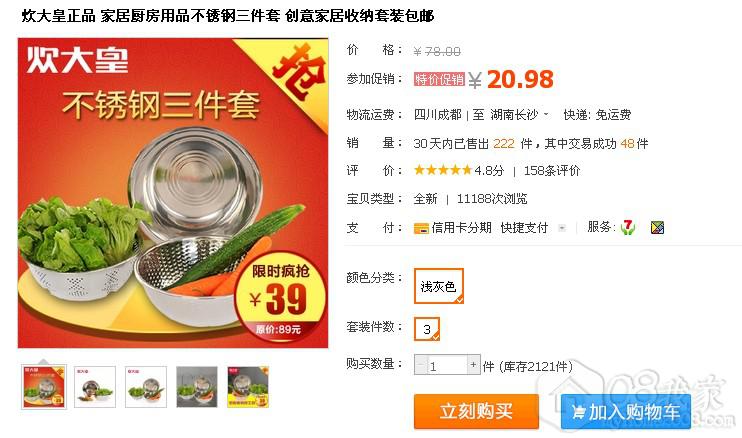Viewport: 742px width, 438px height.
Task: Click the purchase quantity input field
Action: pyautogui.click(x=447, y=365)
